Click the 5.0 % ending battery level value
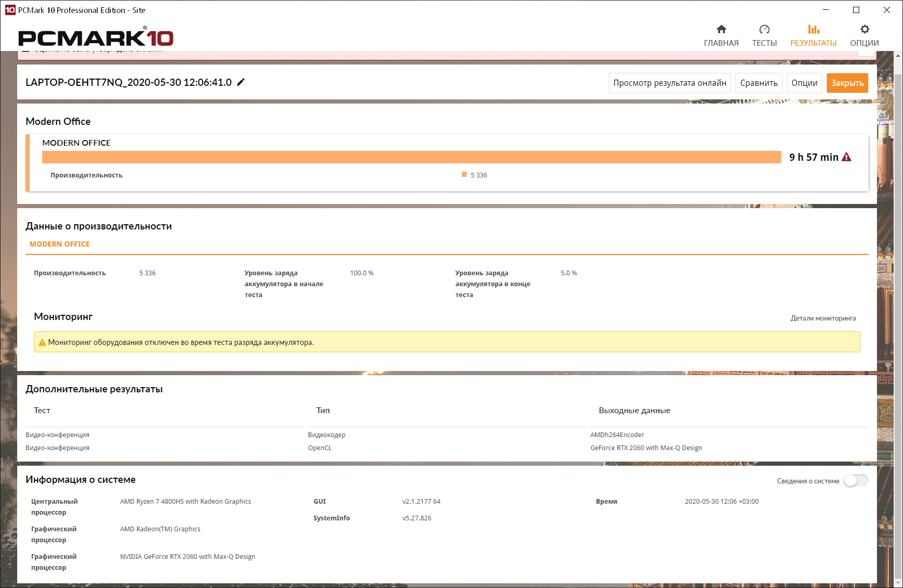Screen dimensions: 903x588 (569, 273)
